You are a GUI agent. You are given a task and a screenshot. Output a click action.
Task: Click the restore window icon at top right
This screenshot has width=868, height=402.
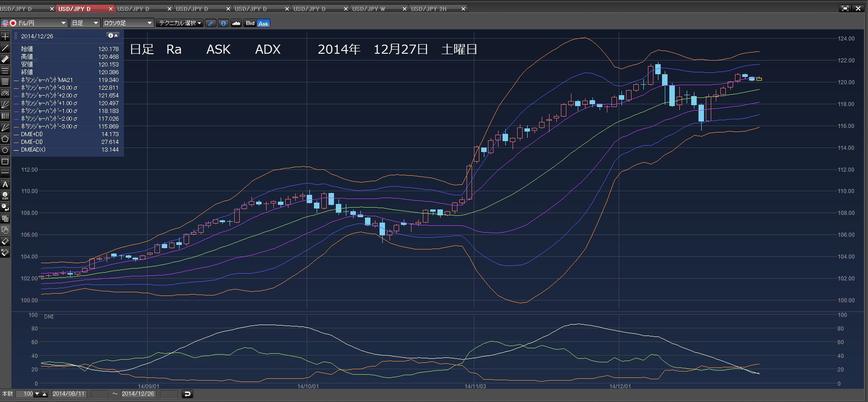[x=845, y=8]
